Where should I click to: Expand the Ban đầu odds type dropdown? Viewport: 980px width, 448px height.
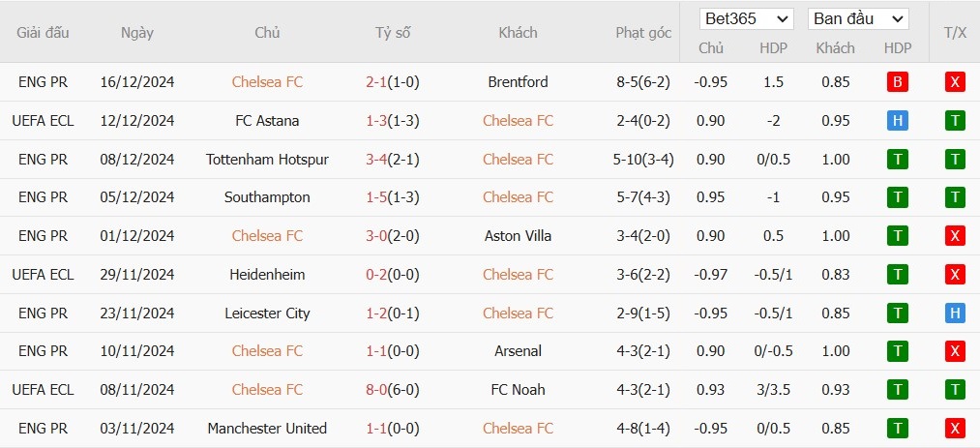(858, 18)
